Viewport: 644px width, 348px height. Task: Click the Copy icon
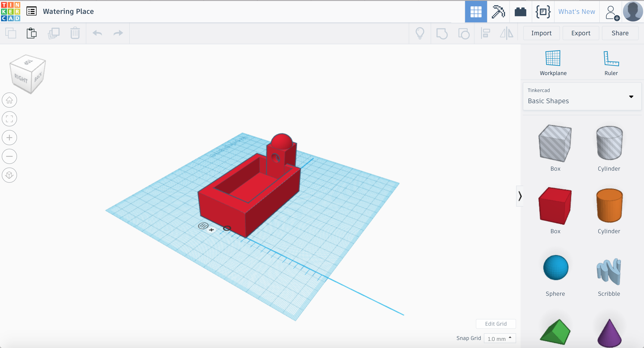(x=11, y=33)
